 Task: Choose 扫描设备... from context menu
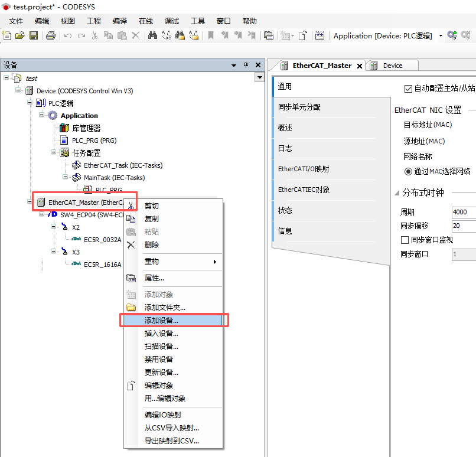pyautogui.click(x=173, y=346)
